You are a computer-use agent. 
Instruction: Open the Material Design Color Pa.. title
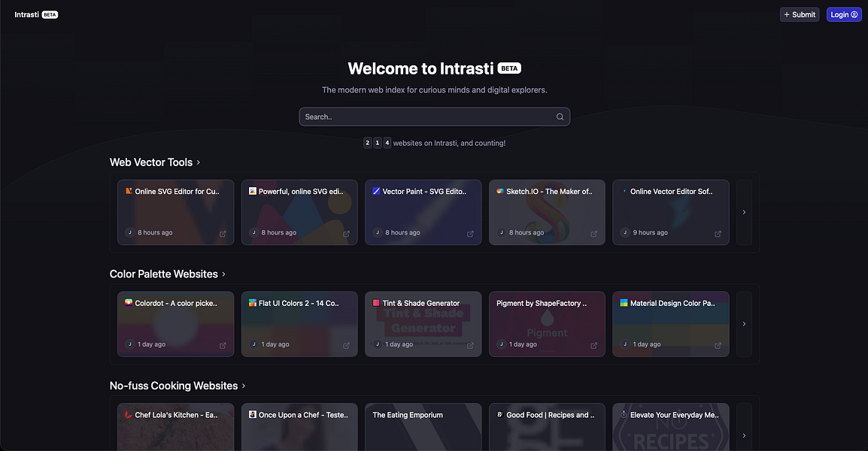[672, 303]
